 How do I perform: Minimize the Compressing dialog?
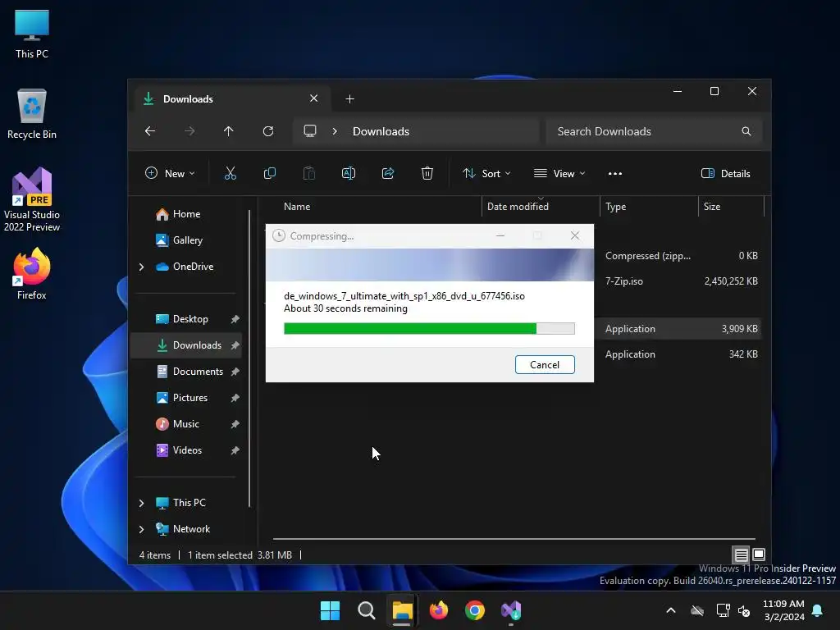[500, 235]
